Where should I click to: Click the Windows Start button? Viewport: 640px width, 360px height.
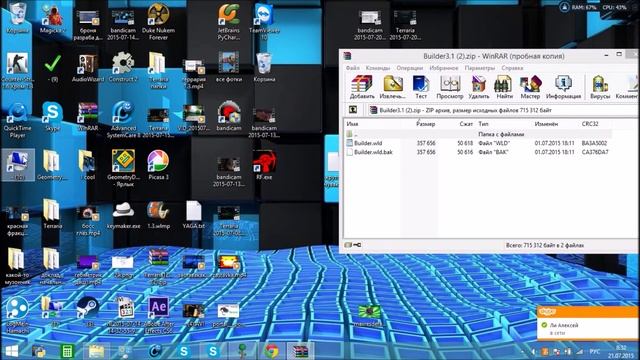pyautogui.click(x=11, y=351)
